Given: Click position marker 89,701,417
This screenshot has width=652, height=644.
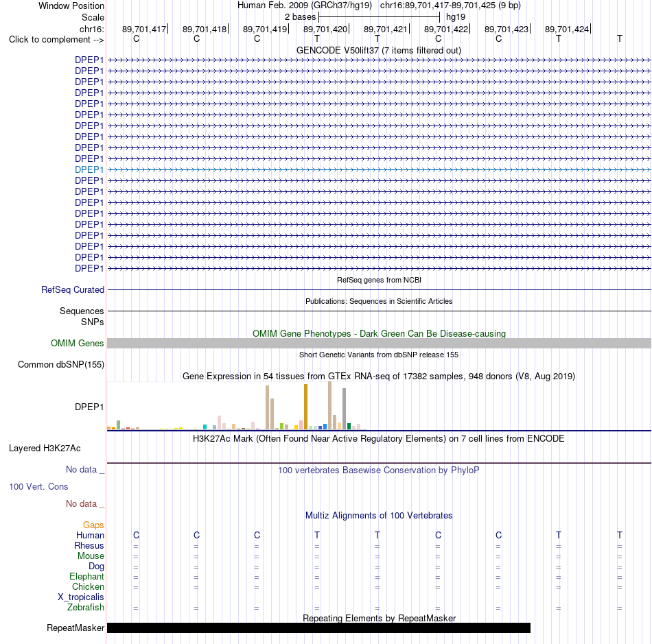Looking at the screenshot, I should pyautogui.click(x=144, y=29).
